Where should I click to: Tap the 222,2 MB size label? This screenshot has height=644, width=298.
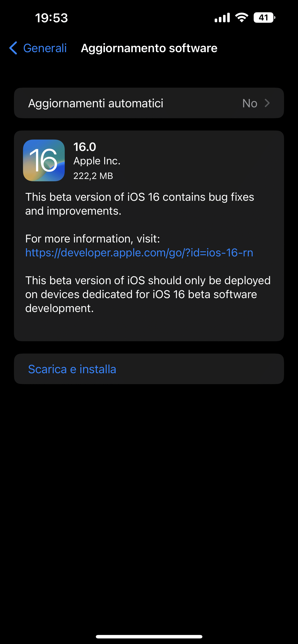[x=93, y=176]
